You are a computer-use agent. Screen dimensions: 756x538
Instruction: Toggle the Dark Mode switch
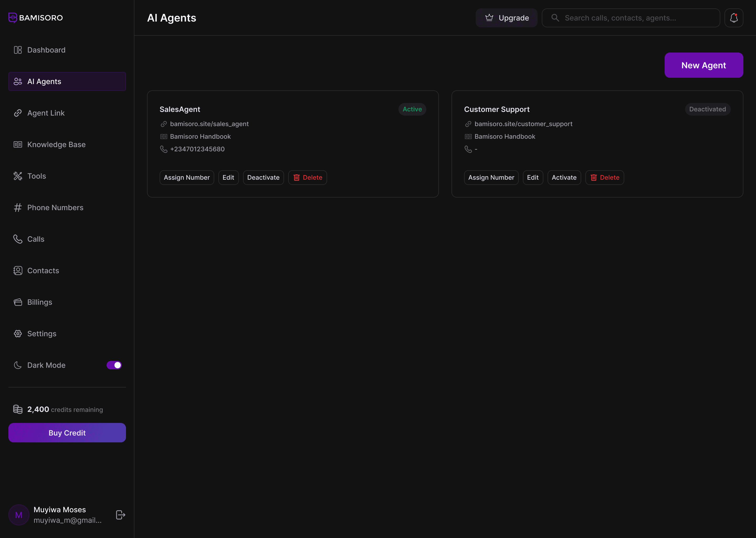[x=114, y=365]
